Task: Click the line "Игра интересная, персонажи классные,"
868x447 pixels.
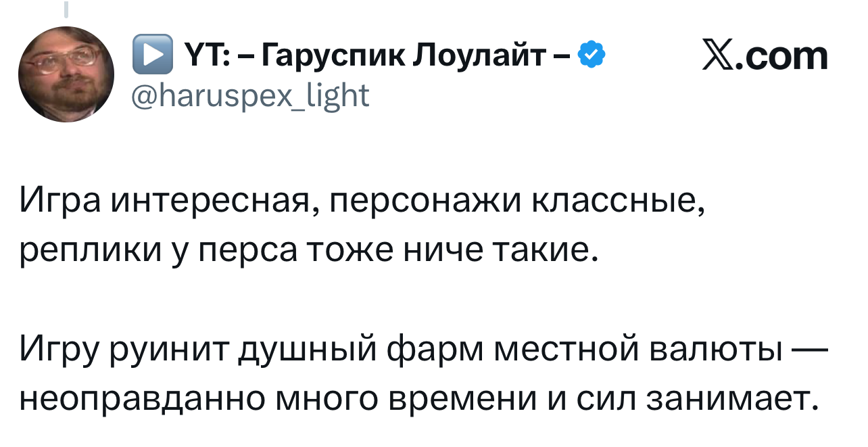Action: [361, 202]
